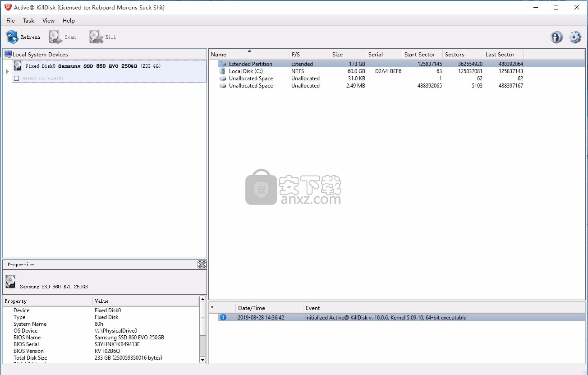Image resolution: width=588 pixels, height=375 pixels.
Task: Click the Date/Time log column header
Action: coord(269,308)
